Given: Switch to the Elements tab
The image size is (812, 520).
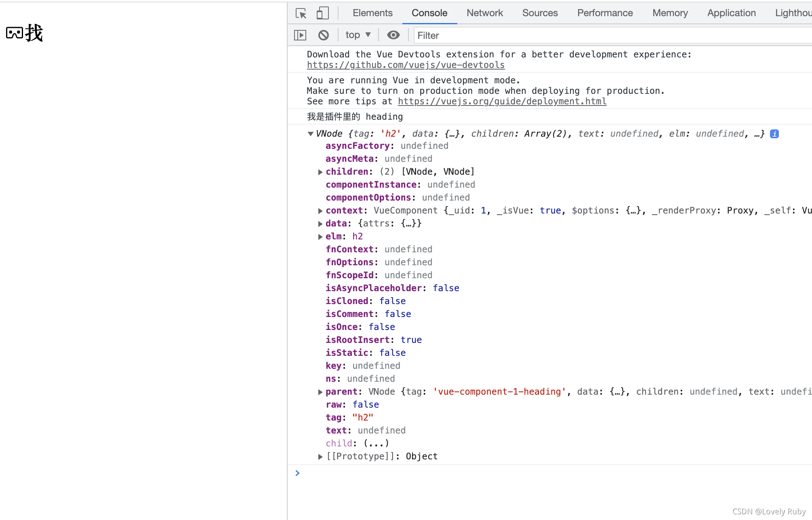Looking at the screenshot, I should pyautogui.click(x=372, y=13).
